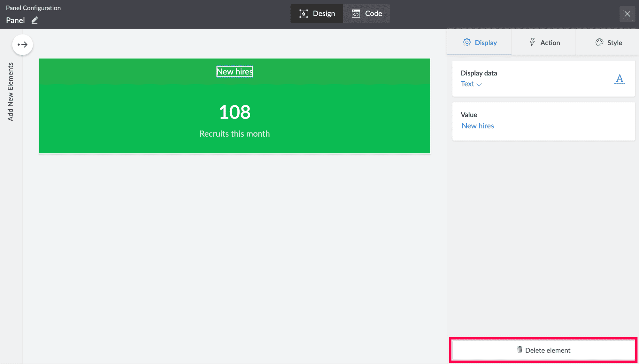639x364 pixels.
Task: Click the Display gear icon
Action: [x=467, y=42]
